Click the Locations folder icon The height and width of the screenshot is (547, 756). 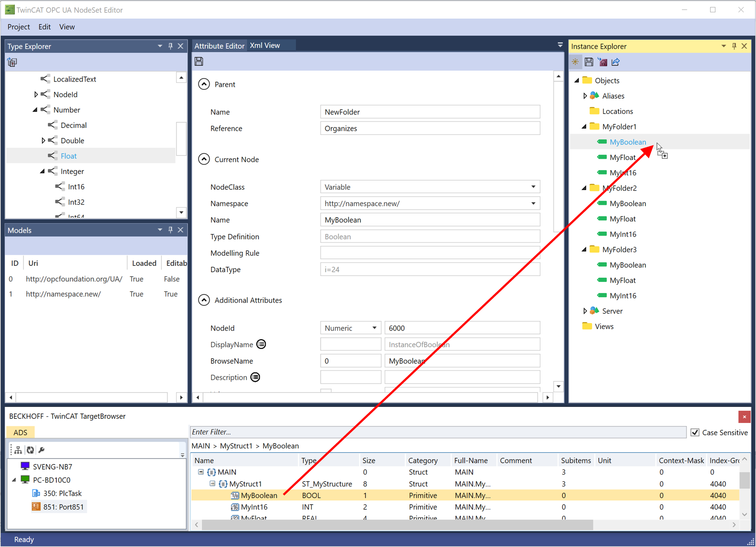coord(595,111)
